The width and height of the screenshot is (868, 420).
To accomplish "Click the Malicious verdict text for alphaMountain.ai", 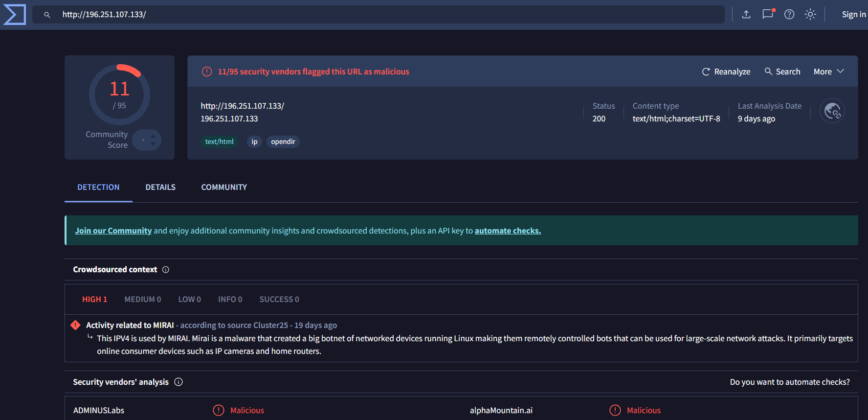I will [644, 410].
